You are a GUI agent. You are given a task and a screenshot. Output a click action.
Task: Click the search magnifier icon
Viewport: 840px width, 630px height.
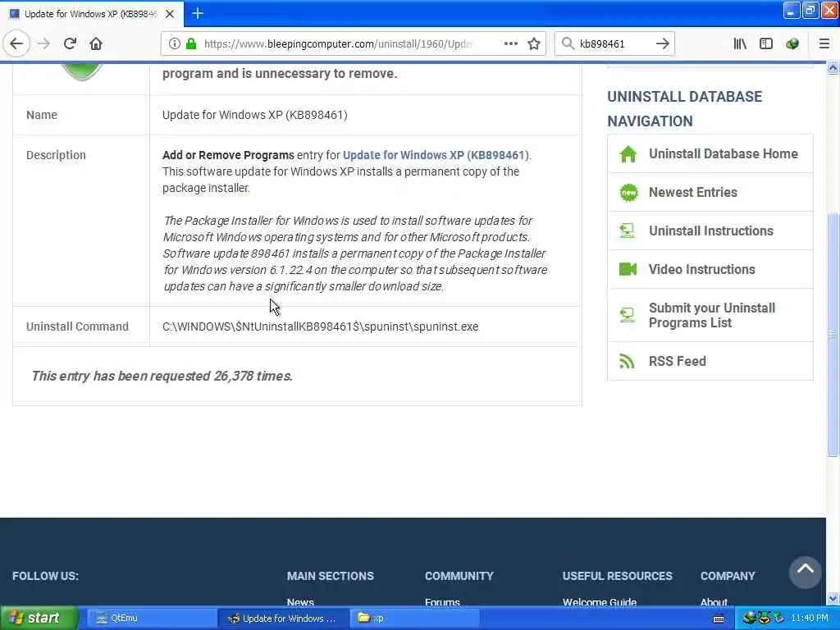pos(568,43)
